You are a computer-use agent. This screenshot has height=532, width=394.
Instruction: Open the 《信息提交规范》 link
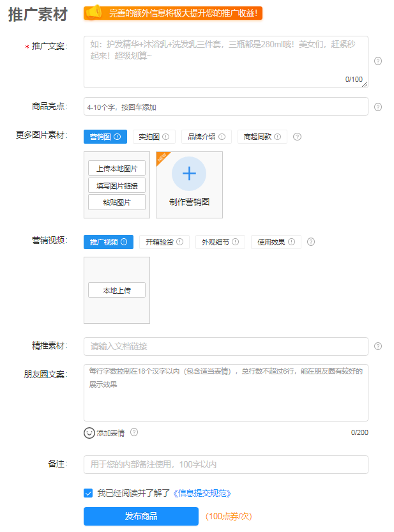click(201, 493)
